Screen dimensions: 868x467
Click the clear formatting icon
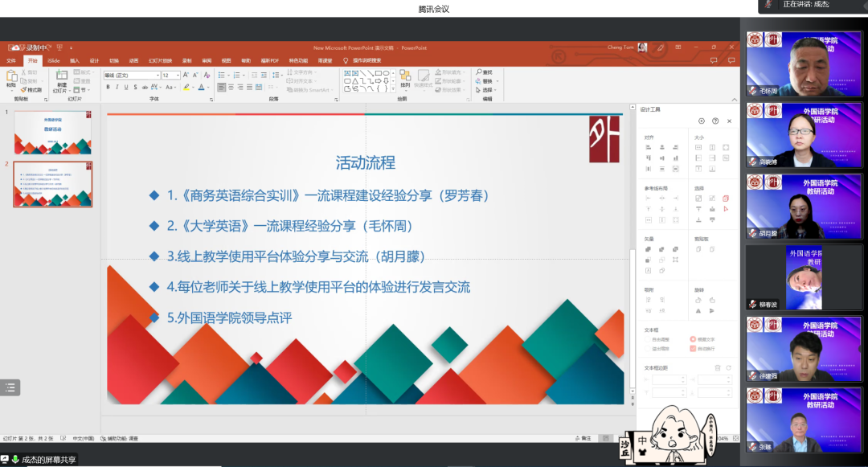tap(207, 75)
